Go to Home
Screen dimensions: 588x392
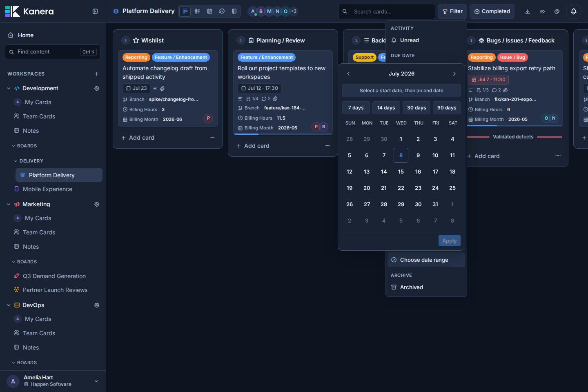tap(53, 35)
